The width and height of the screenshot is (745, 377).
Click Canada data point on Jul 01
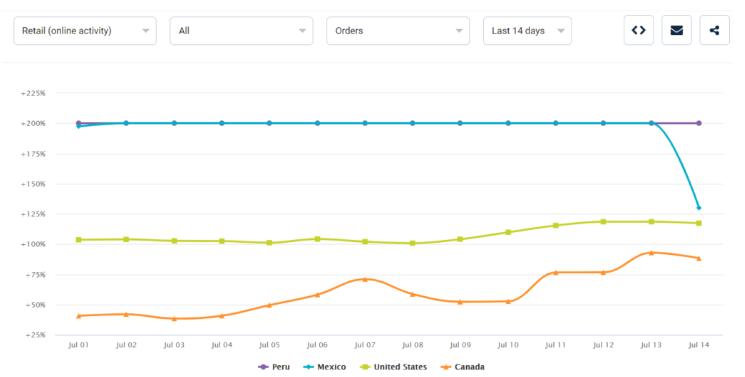78,316
